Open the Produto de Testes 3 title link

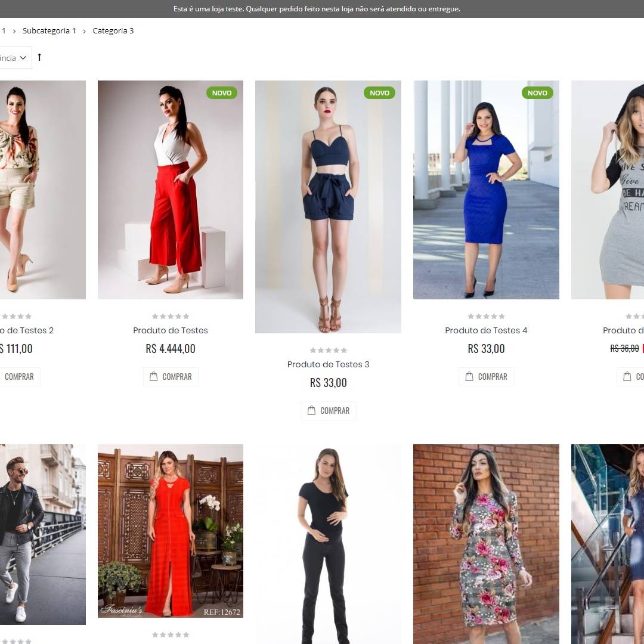tap(328, 364)
